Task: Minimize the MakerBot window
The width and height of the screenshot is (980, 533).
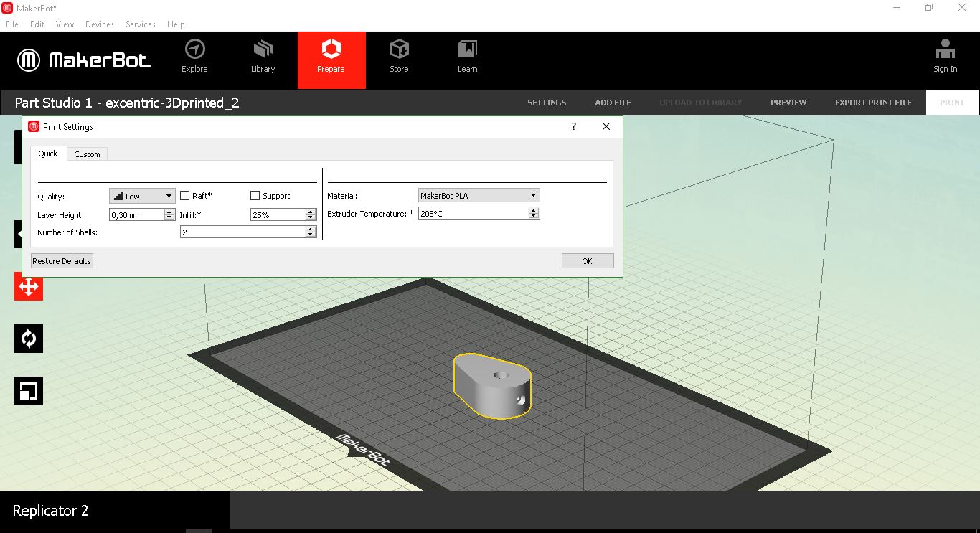Action: click(897, 7)
